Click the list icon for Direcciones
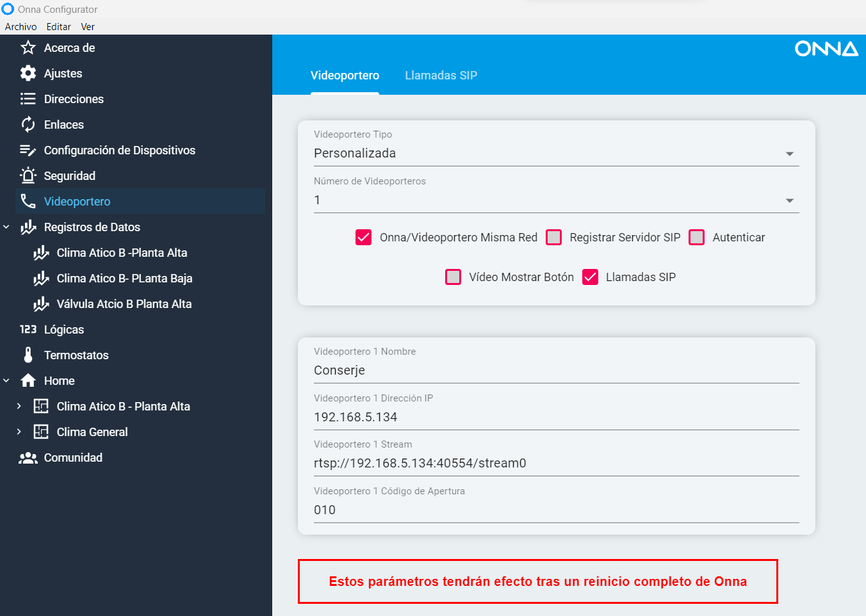The image size is (866, 616). pos(28,99)
